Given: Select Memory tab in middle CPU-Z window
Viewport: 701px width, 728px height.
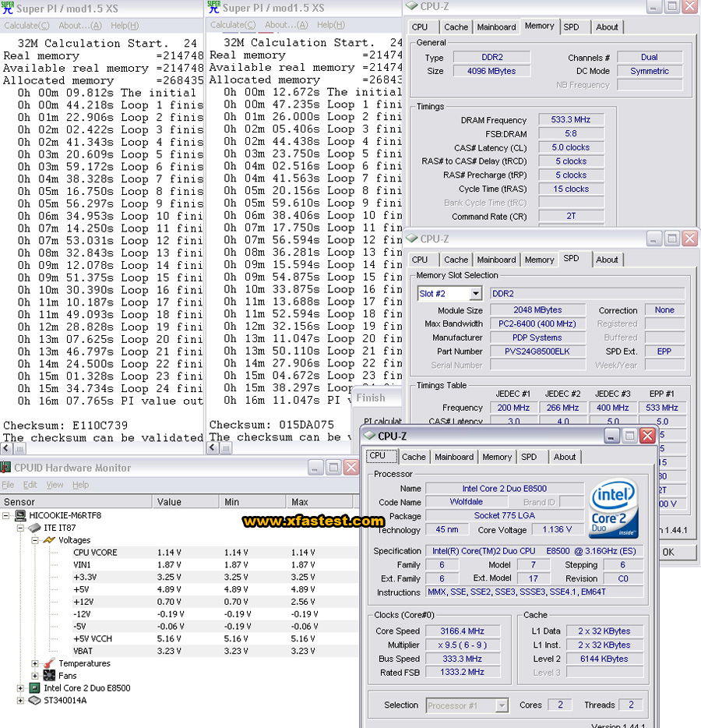Looking at the screenshot, I should point(539,260).
